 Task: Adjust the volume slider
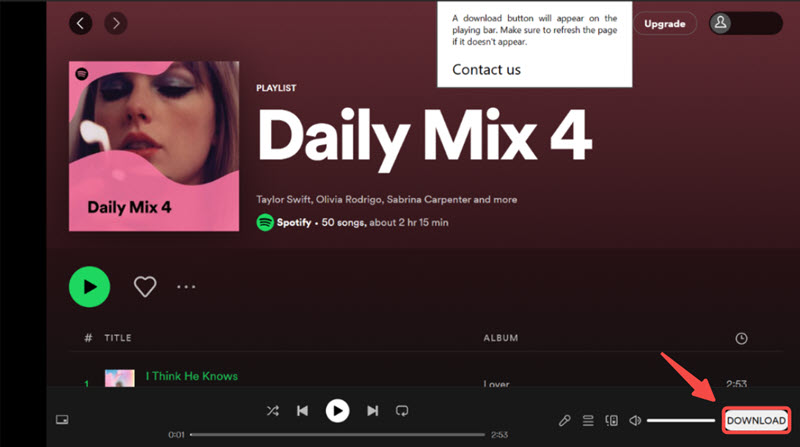(x=681, y=420)
